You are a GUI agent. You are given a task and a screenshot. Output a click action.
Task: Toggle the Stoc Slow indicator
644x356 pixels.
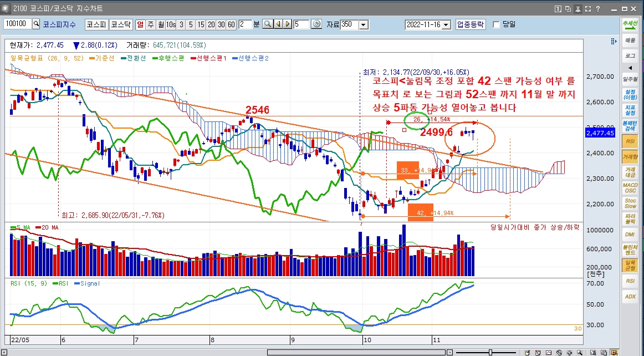(630, 204)
